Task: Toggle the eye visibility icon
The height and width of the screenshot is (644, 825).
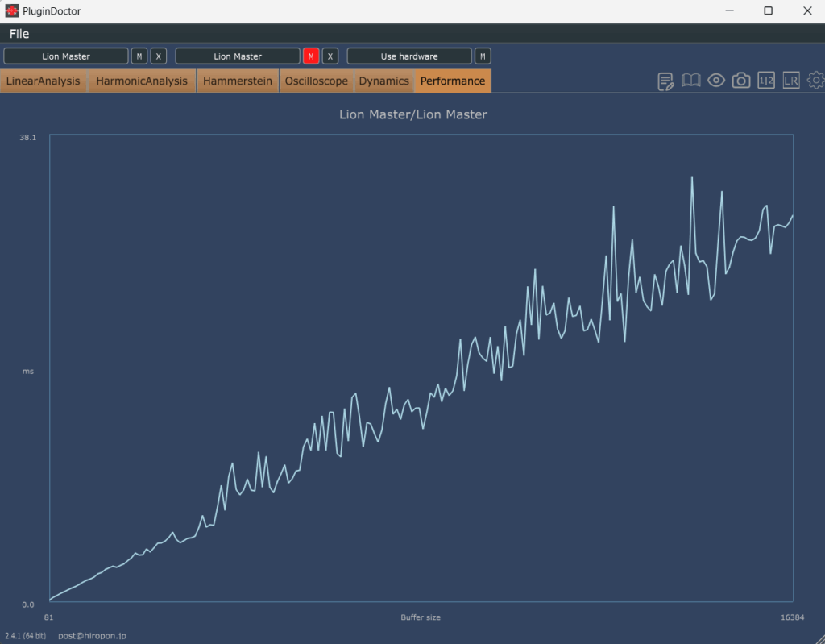Action: click(x=716, y=81)
